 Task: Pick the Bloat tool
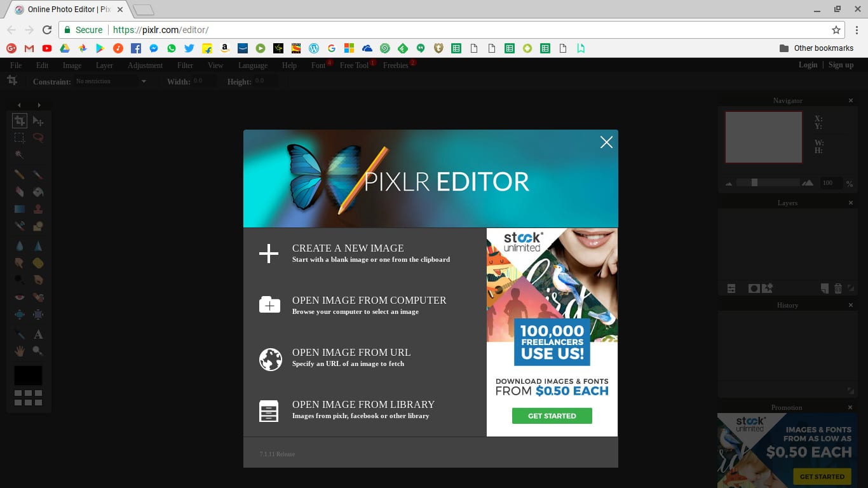click(20, 314)
